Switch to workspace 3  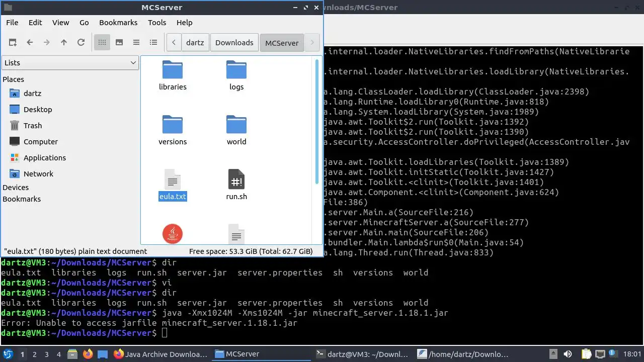[46, 354]
